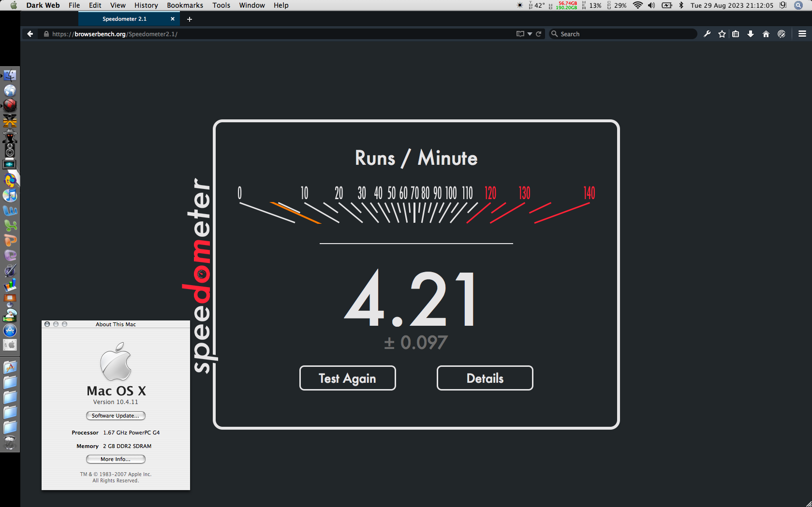Open developer tools wrench icon

coord(707,34)
